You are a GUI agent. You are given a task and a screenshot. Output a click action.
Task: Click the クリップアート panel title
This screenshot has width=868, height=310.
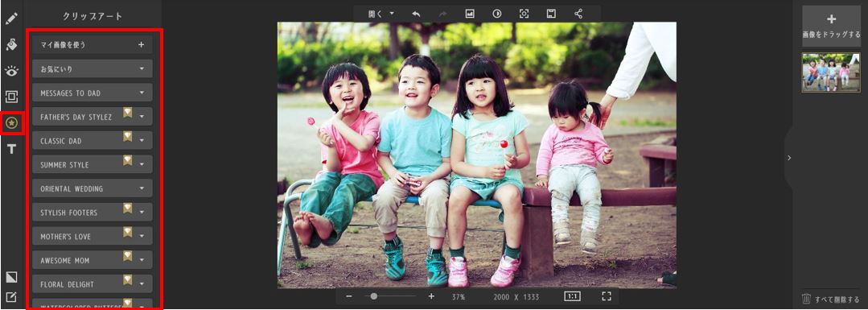pyautogui.click(x=93, y=16)
